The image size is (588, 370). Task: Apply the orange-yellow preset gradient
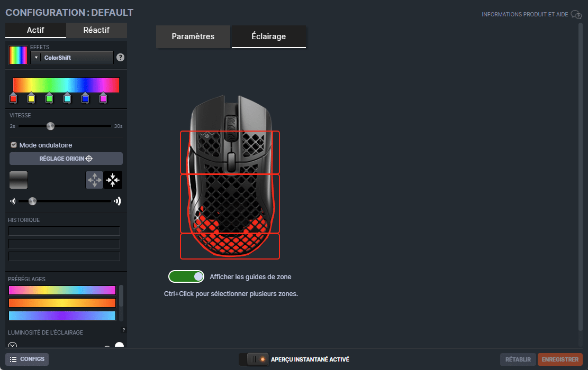click(x=62, y=303)
